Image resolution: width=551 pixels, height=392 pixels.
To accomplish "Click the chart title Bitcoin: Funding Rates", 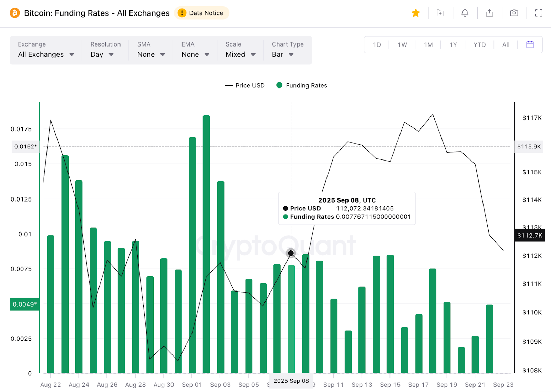I will (x=97, y=13).
